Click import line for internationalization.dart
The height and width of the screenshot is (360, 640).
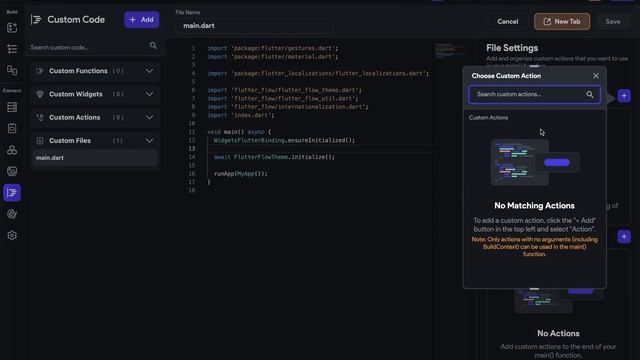point(288,107)
